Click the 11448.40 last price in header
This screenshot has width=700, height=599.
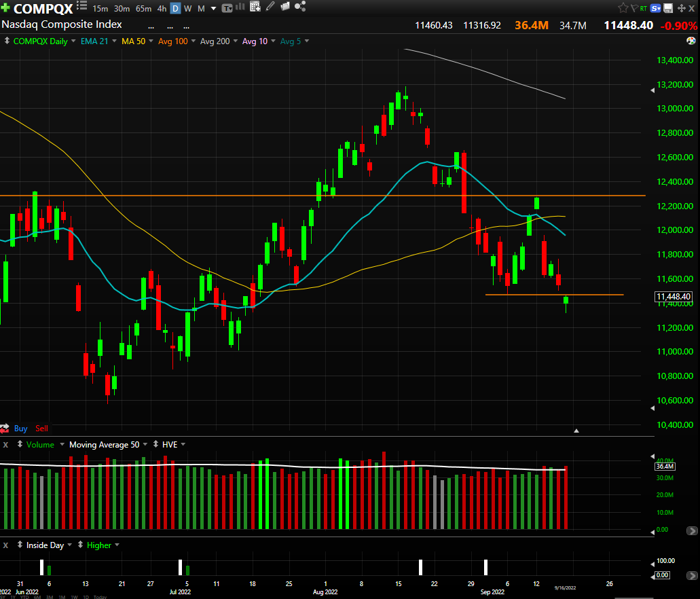click(628, 25)
